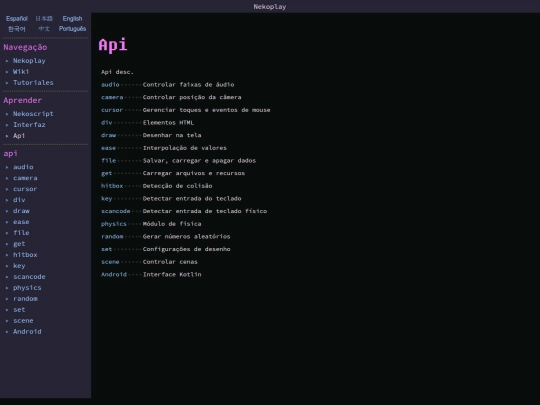Click the 'Desenhar na tela' description
This screenshot has height=405, width=540.
click(x=172, y=135)
